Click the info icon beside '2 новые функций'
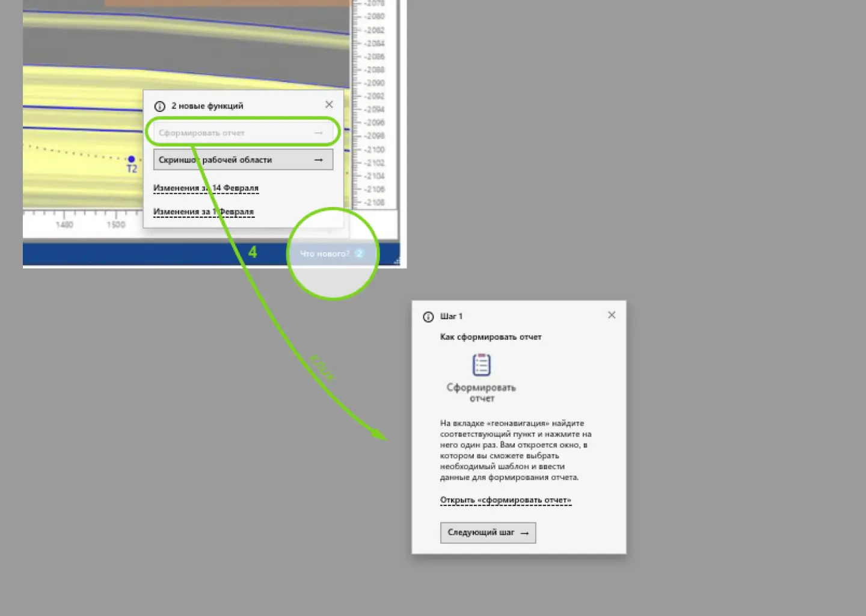Screen dimensions: 866x616 click(159, 106)
